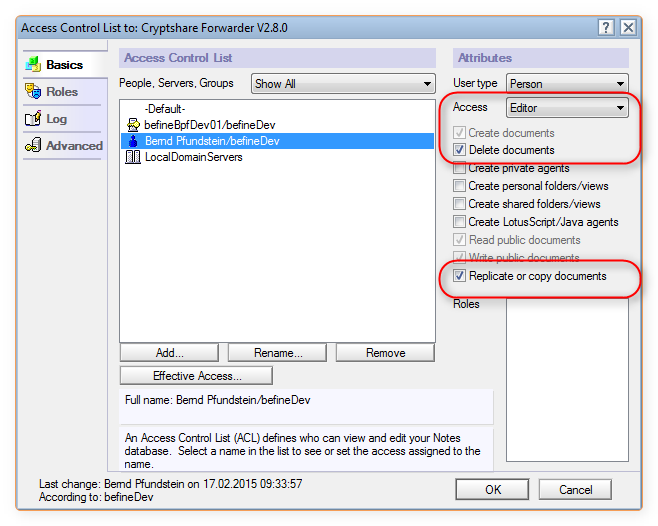The image size is (658, 526).
Task: Click inside the empty Roles list box
Action: point(567,380)
